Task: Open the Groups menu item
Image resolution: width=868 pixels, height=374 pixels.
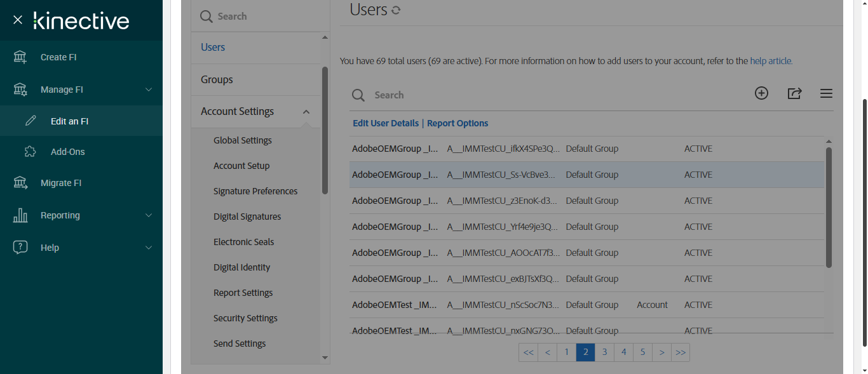Action: point(217,79)
